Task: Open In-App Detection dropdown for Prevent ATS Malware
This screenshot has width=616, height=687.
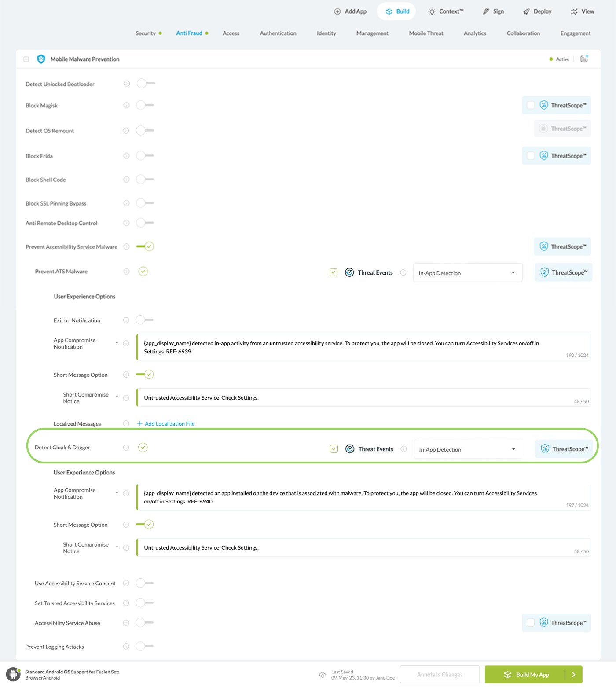Action: [x=467, y=273]
